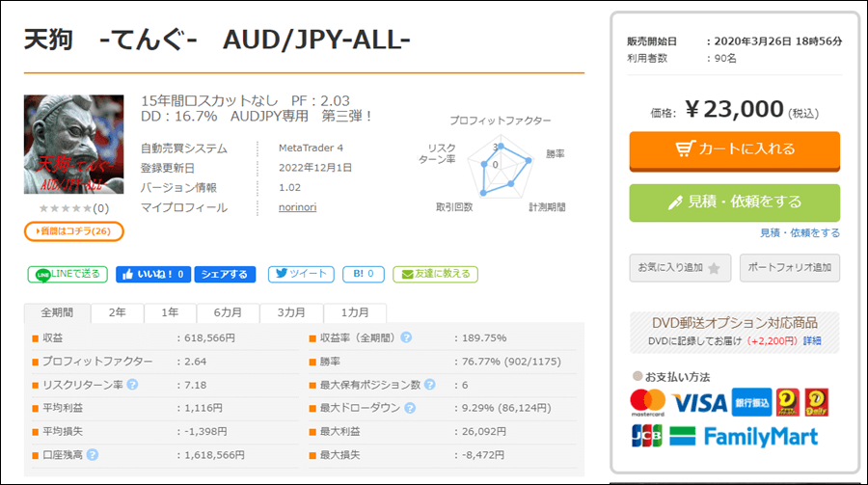Click the envelope icon in 友達に教える

click(x=407, y=275)
